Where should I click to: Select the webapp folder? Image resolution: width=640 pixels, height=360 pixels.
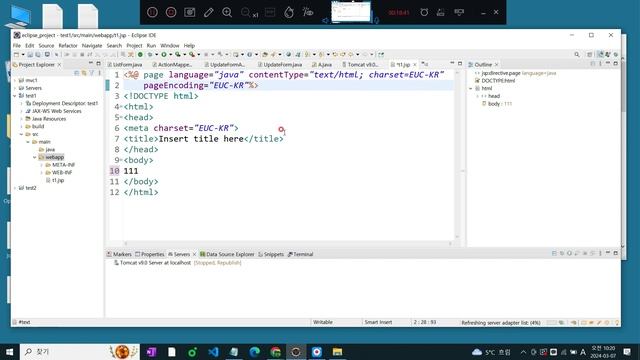[51, 157]
